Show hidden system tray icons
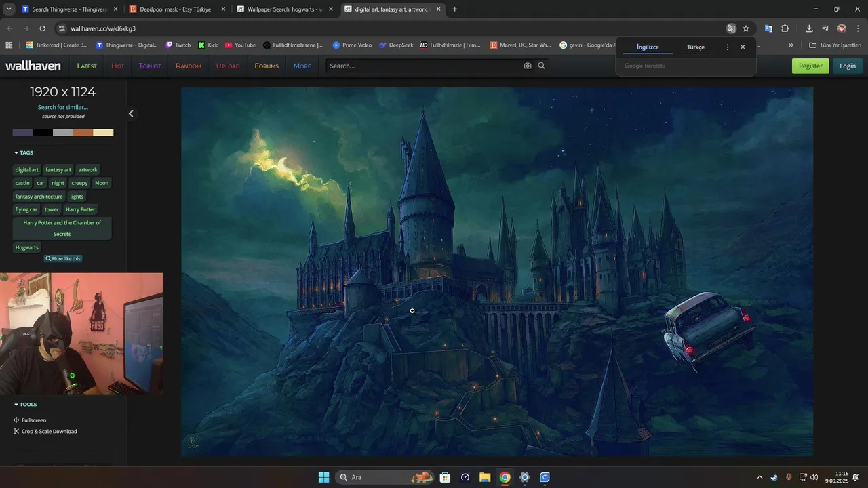868x488 pixels. coord(759,477)
